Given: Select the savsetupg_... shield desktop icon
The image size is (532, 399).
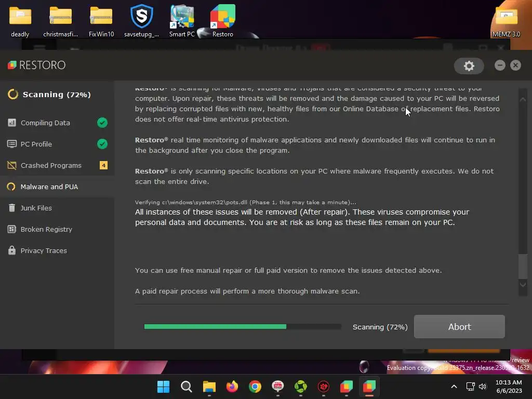Looking at the screenshot, I should [141, 21].
